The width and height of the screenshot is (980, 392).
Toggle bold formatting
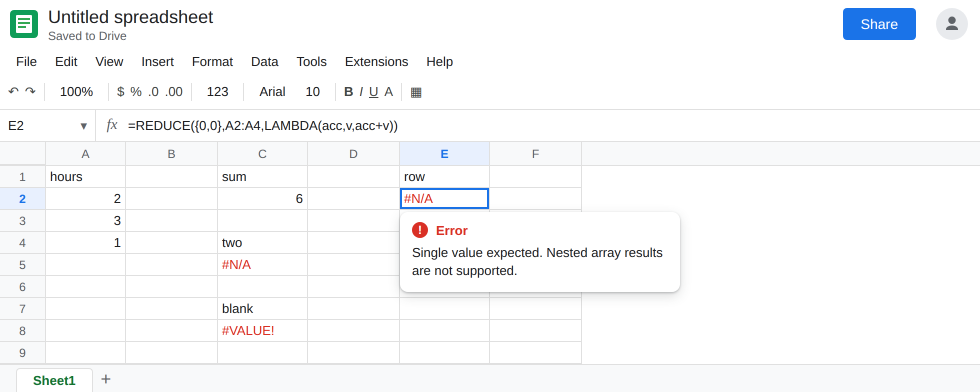(x=348, y=91)
